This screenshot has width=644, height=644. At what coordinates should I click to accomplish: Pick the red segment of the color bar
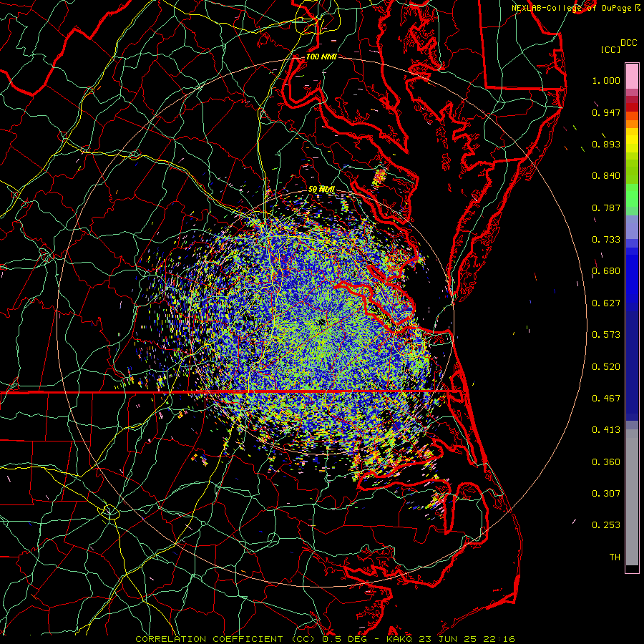[x=632, y=107]
